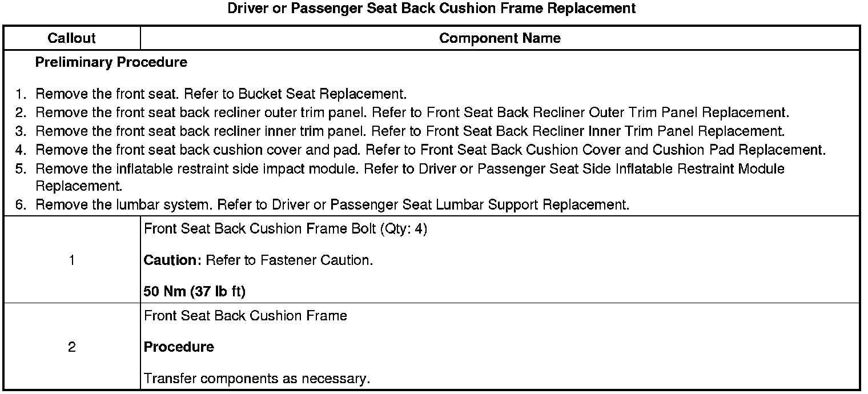Select callout number 1 cell
Viewport: 868px width, 394px height.
coord(72,260)
